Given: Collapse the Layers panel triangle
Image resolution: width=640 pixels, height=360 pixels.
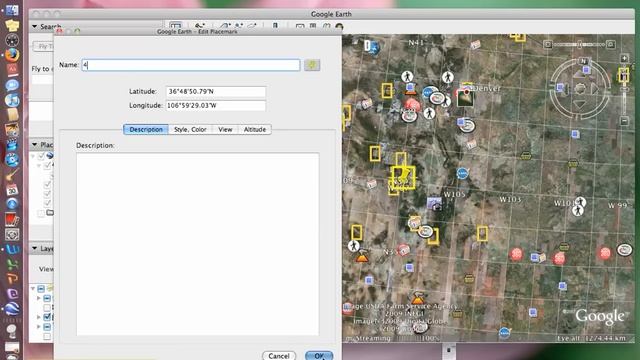Looking at the screenshot, I should pos(35,248).
